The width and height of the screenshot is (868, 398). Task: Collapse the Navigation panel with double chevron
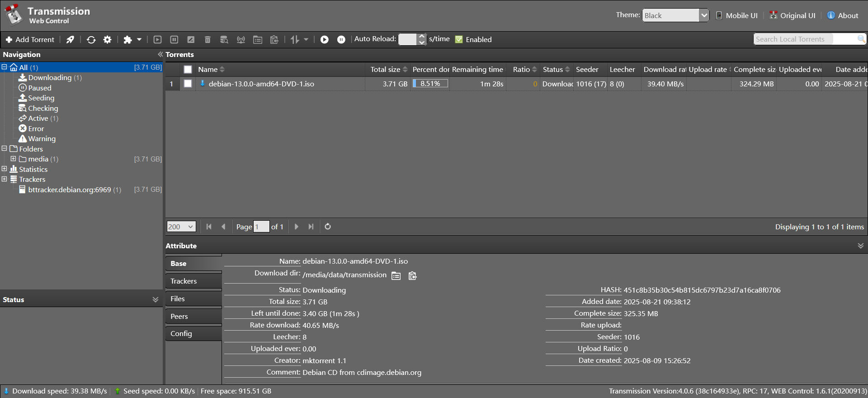(x=160, y=54)
